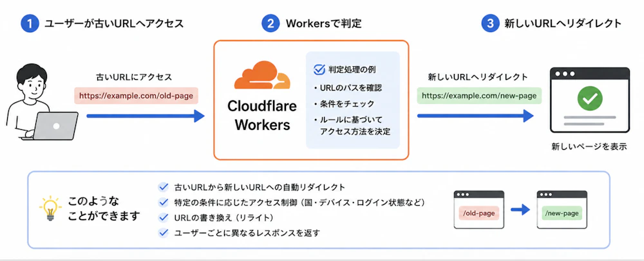Click the Cloudflare Workers text label
This screenshot has height=261, width=644.
[262, 115]
